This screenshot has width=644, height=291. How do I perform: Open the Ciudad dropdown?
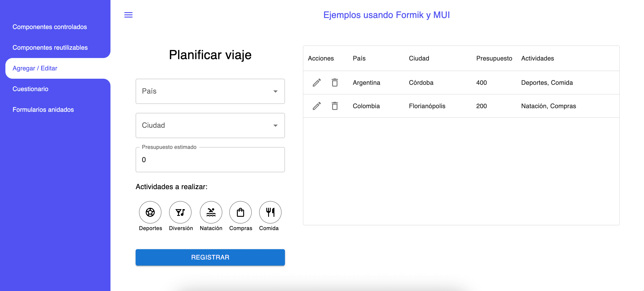210,125
